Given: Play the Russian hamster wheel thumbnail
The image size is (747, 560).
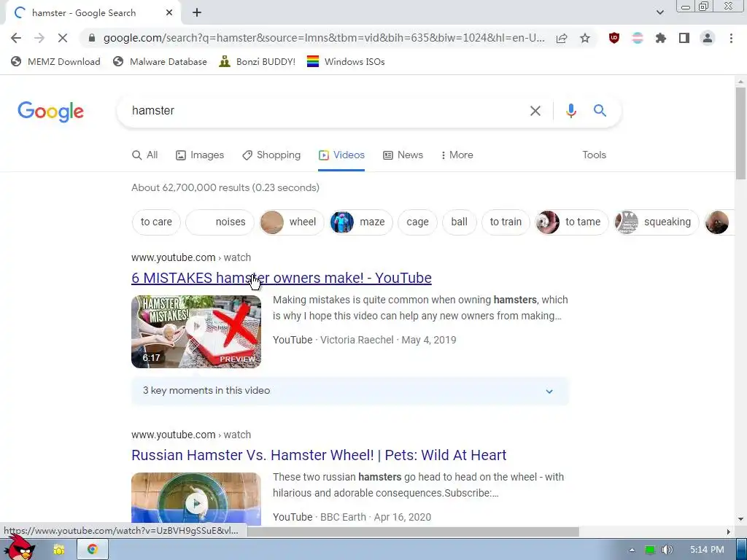Looking at the screenshot, I should pyautogui.click(x=196, y=499).
